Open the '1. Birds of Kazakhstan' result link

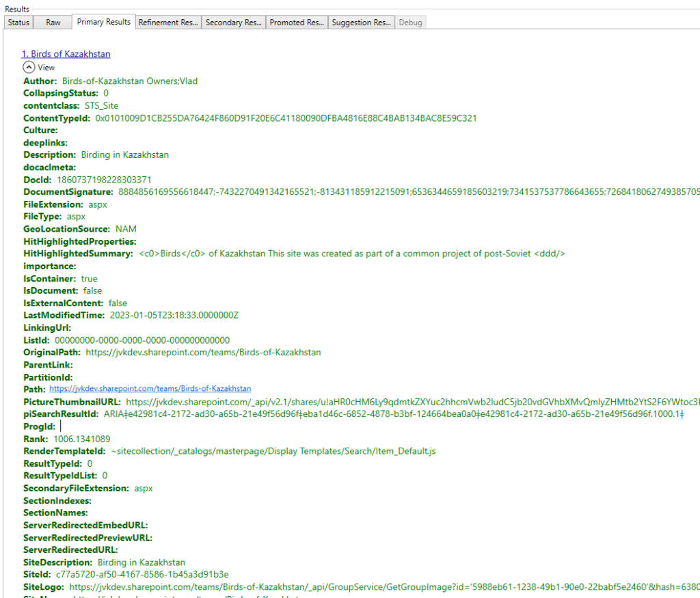coord(66,54)
